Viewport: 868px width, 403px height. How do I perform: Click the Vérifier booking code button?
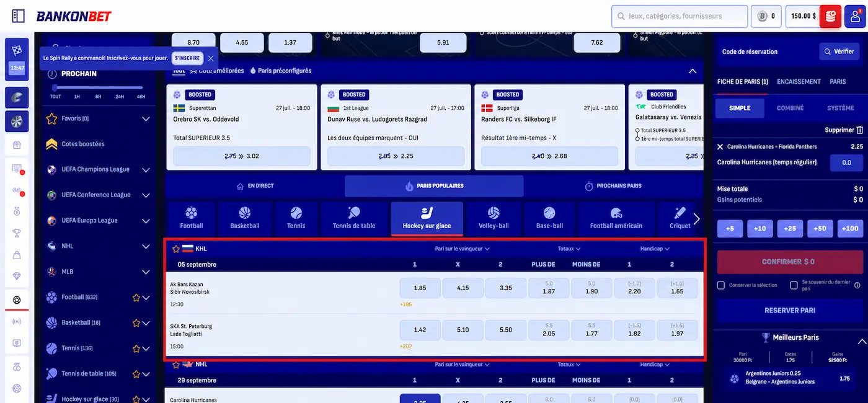[x=839, y=51]
